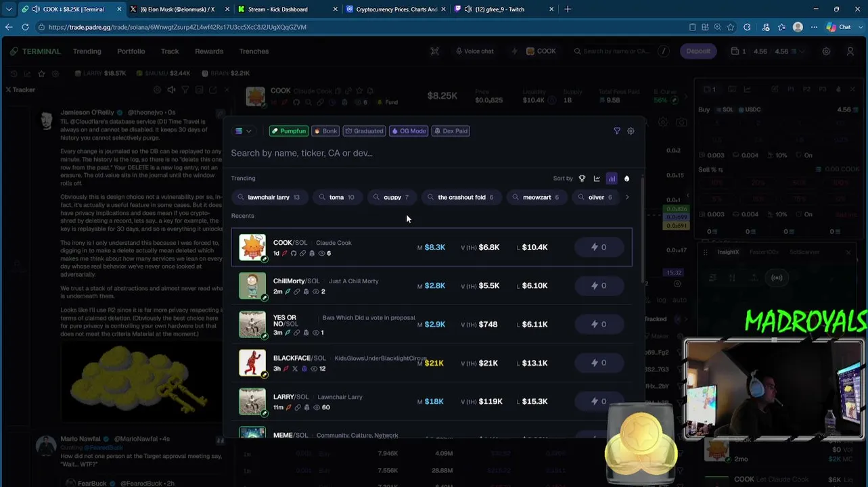The height and width of the screenshot is (487, 868).
Task: Select the lawnchair larry trending search
Action: [270, 198]
